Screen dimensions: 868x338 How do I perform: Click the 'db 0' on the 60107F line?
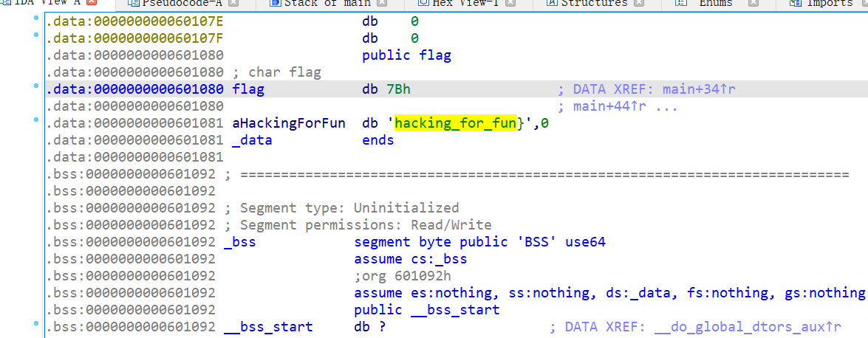(390, 38)
